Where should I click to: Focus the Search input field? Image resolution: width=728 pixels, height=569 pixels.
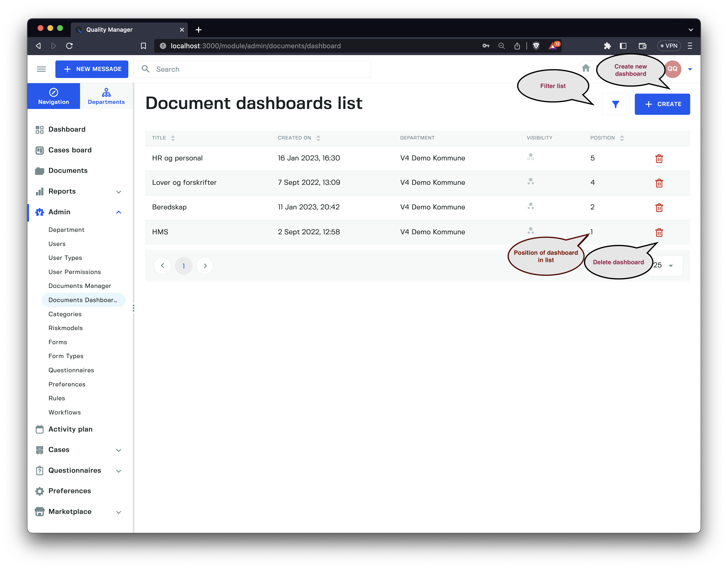252,69
